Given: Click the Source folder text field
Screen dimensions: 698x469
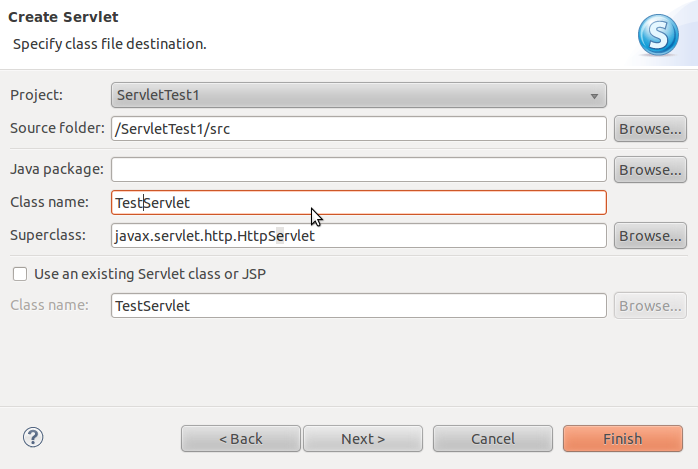Looking at the screenshot, I should tap(359, 129).
